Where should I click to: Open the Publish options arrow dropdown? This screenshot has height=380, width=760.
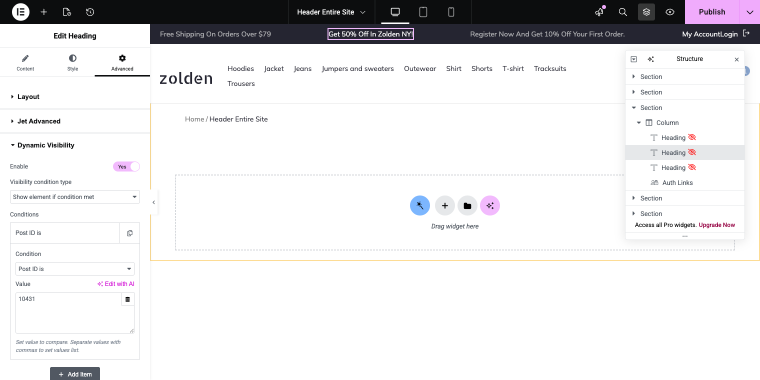click(x=749, y=12)
